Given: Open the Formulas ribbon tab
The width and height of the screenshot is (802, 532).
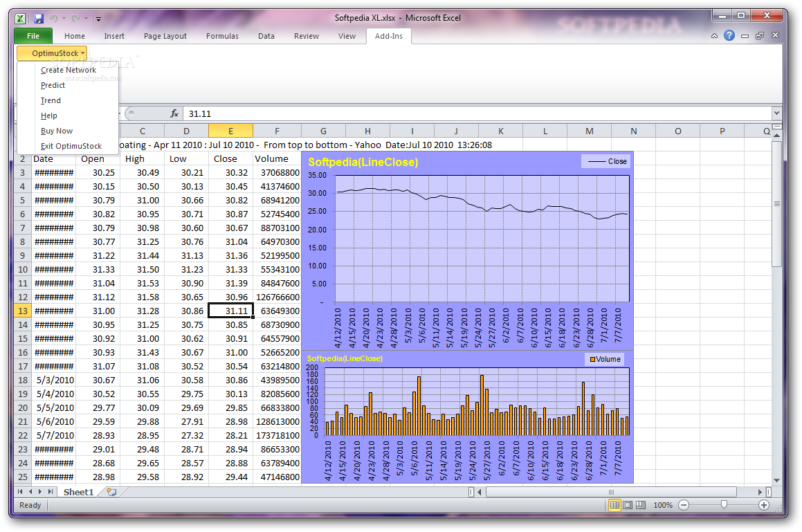Looking at the screenshot, I should point(222,36).
